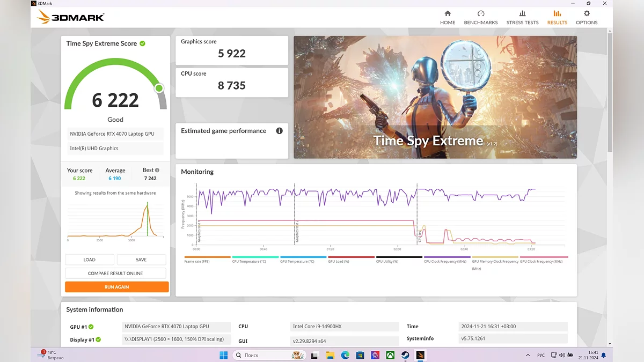This screenshot has height=362, width=644.
Task: Click Compare Result Online
Action: [x=115, y=274]
